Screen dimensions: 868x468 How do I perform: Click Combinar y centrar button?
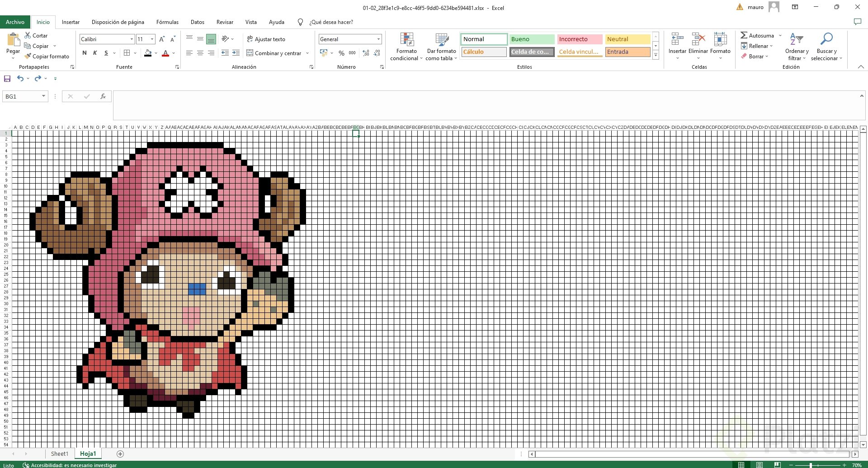(x=274, y=53)
